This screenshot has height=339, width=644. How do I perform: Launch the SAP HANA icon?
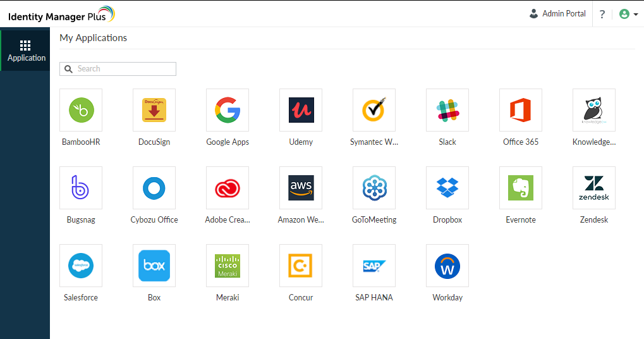click(374, 266)
